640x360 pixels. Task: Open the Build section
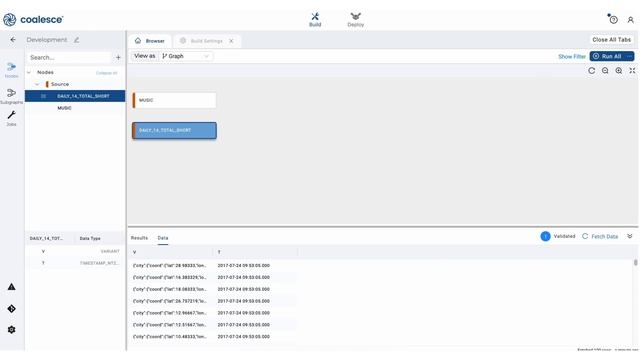315,19
